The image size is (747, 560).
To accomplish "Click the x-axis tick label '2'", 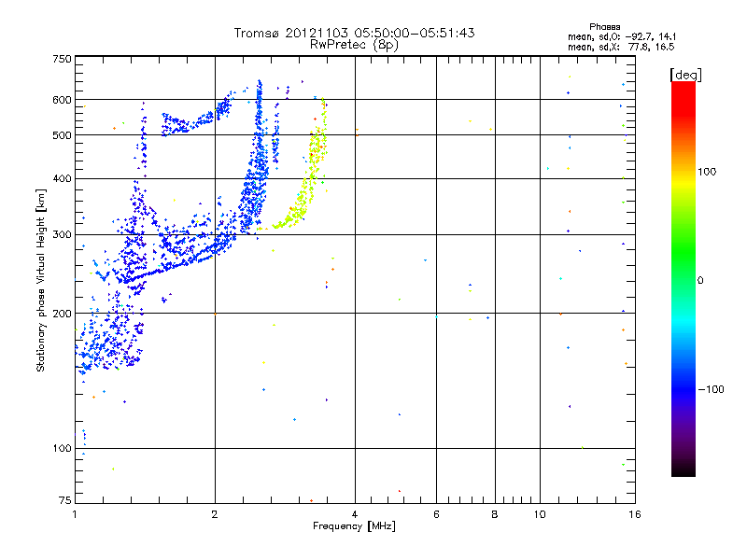I will coord(215,514).
